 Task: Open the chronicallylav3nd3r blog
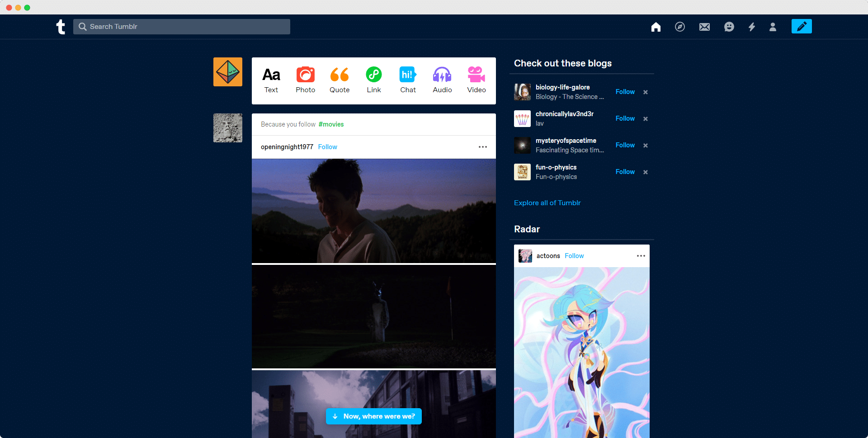coord(565,114)
